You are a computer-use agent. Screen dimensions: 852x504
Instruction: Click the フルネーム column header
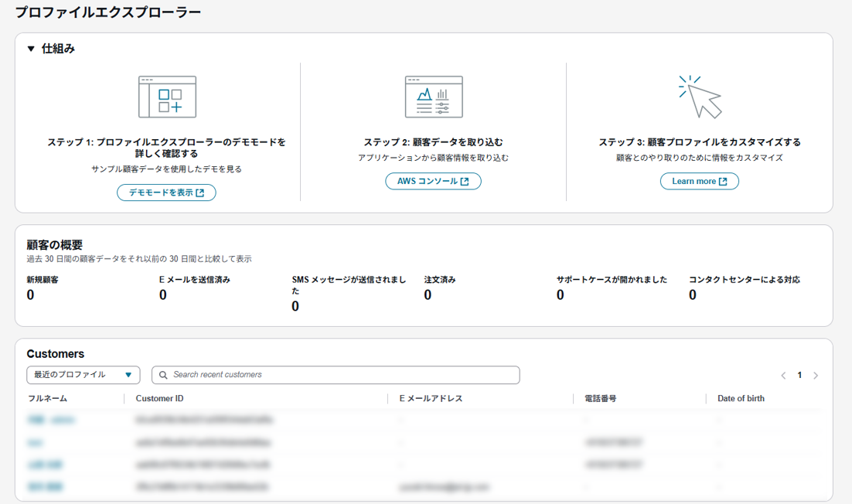tap(48, 398)
